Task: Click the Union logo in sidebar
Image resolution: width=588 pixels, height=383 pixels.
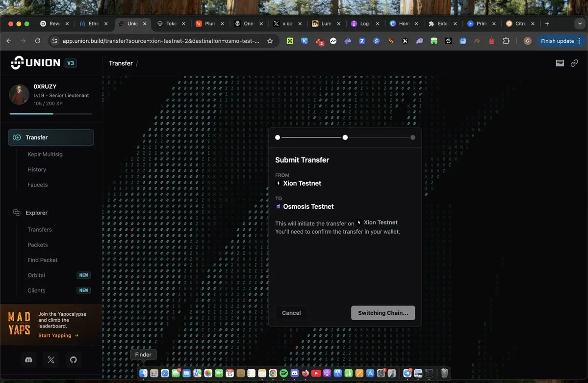Action: pos(36,63)
